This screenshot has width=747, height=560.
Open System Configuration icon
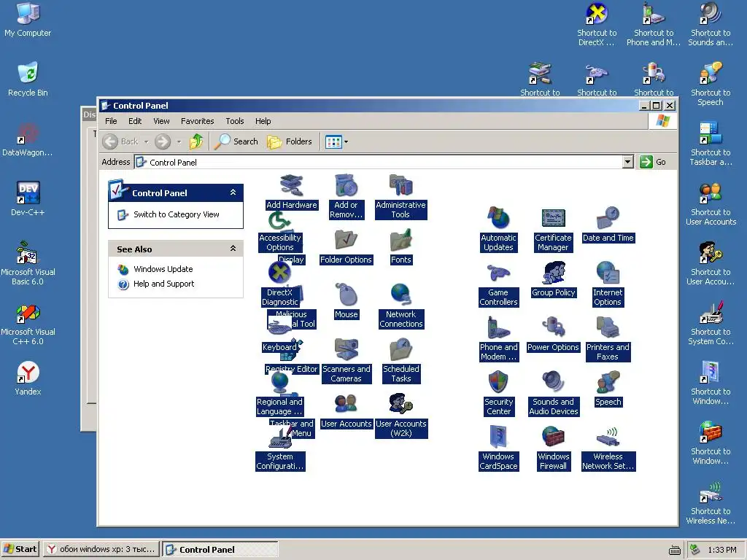(279, 437)
